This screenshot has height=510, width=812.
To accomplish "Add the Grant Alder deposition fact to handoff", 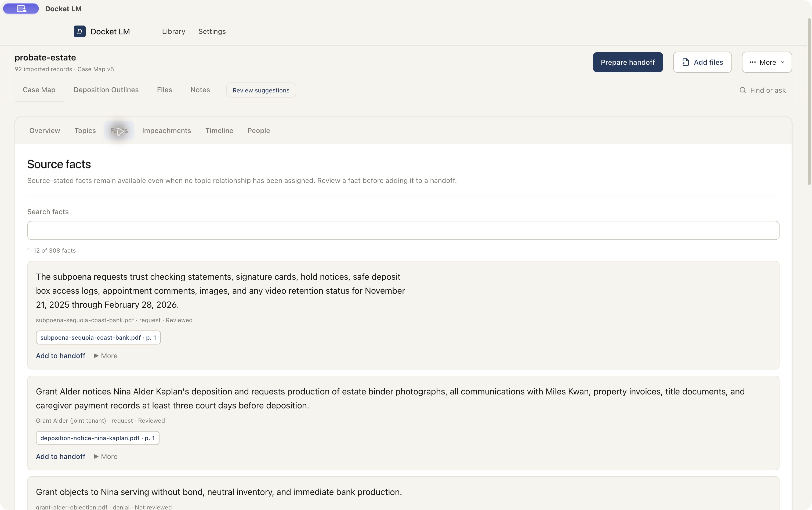I will click(x=61, y=456).
